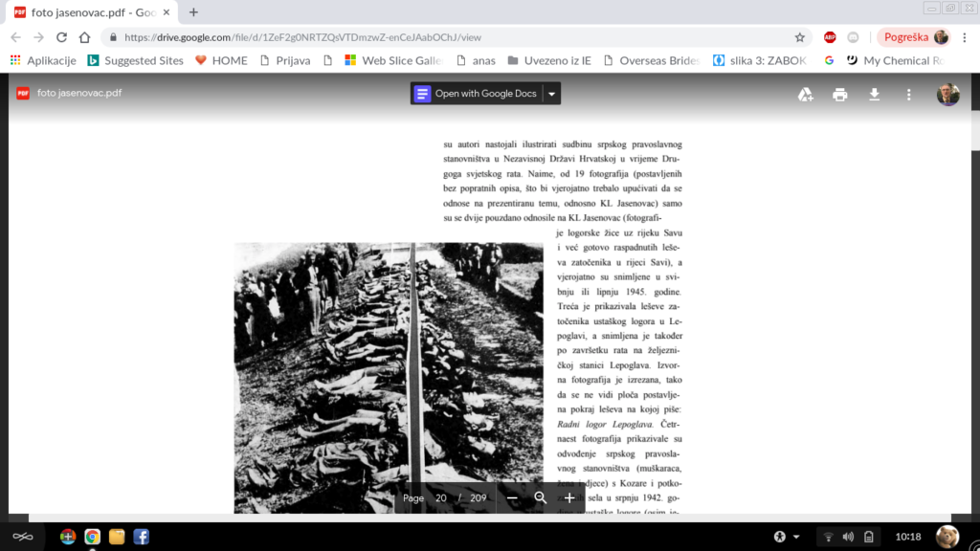Zoom in with the plus button
Screen dimensions: 980x551
(569, 498)
